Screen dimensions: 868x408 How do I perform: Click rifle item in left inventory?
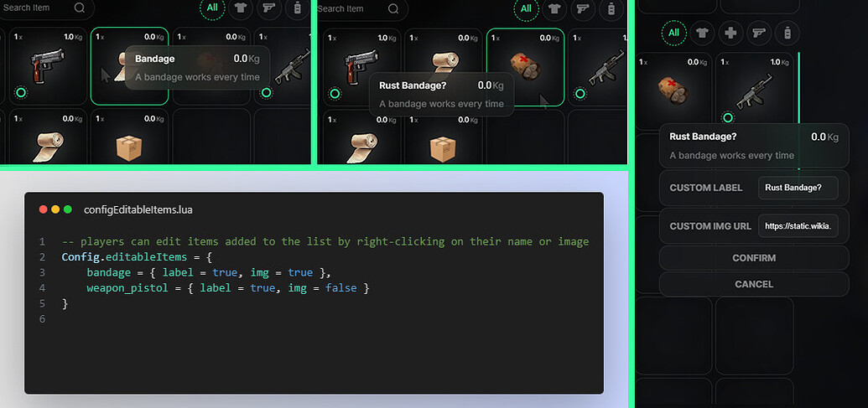pyautogui.click(x=283, y=66)
